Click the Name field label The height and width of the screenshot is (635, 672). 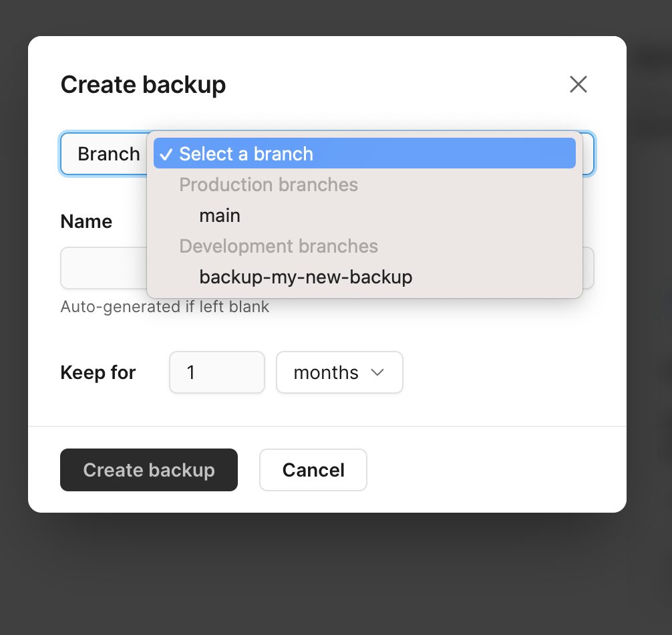[x=86, y=221]
